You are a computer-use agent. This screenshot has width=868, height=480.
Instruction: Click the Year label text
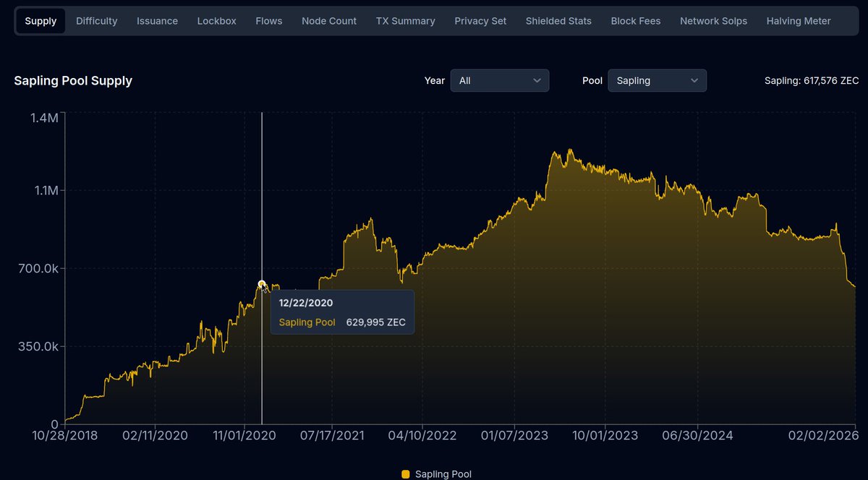[435, 80]
